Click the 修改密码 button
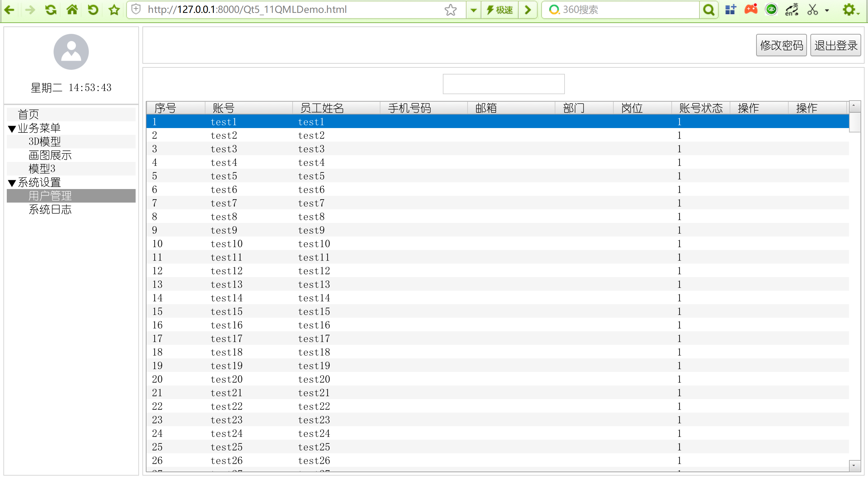 (x=781, y=45)
